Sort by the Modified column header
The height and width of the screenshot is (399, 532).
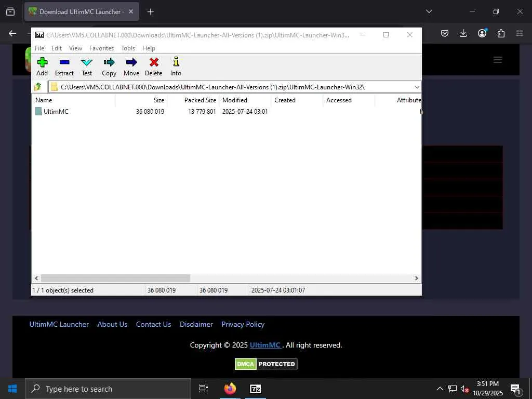click(245, 100)
